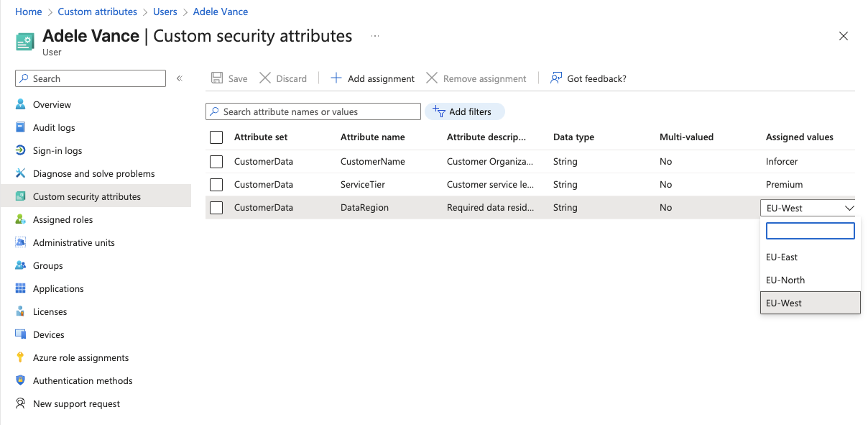Open Licenses in the sidebar
This screenshot has height=425, width=868.
(50, 311)
